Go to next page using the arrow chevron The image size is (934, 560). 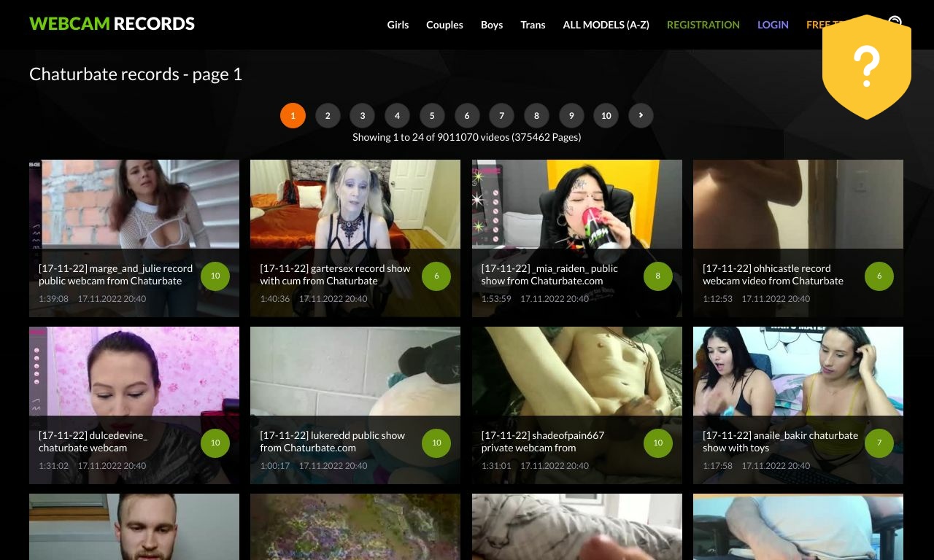(x=641, y=115)
